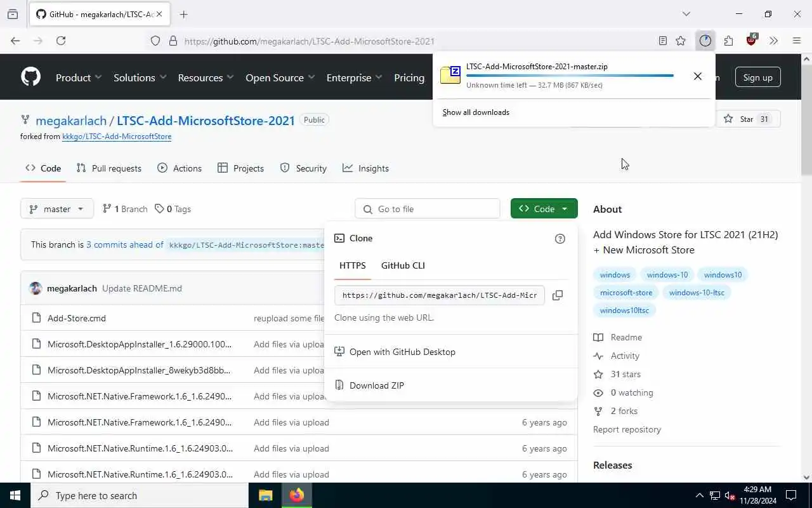Open Firefox application hamburger menu
Screen dimensions: 812x508
[797, 41]
